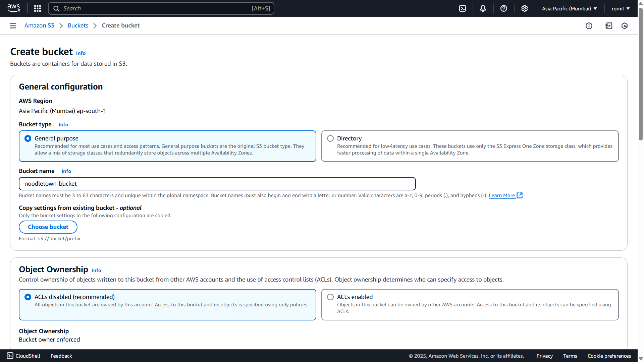Toggle the side navigation hamburger menu

coord(13,26)
